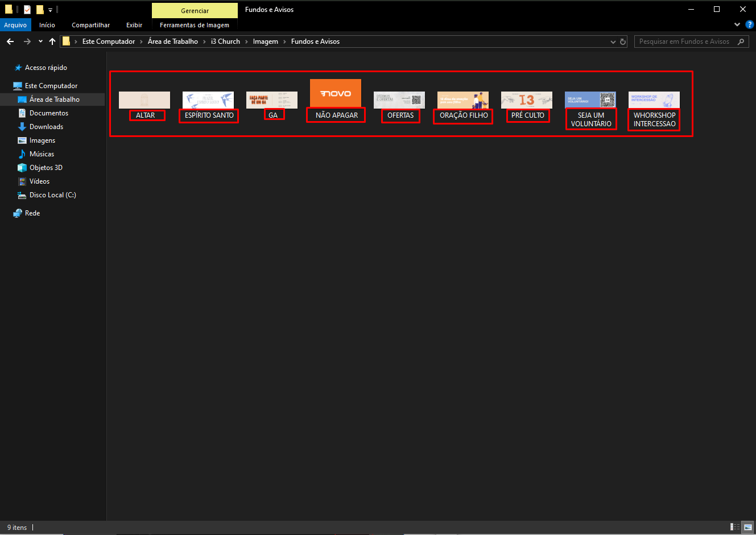This screenshot has width=756, height=535.
Task: Click the properties quick access toolbar icon
Action: coord(27,10)
